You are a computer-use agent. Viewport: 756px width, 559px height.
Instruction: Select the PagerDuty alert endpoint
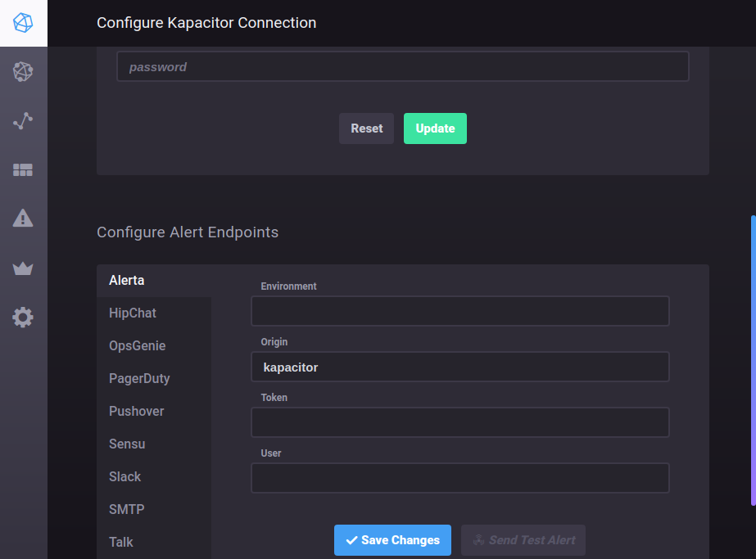pos(139,378)
